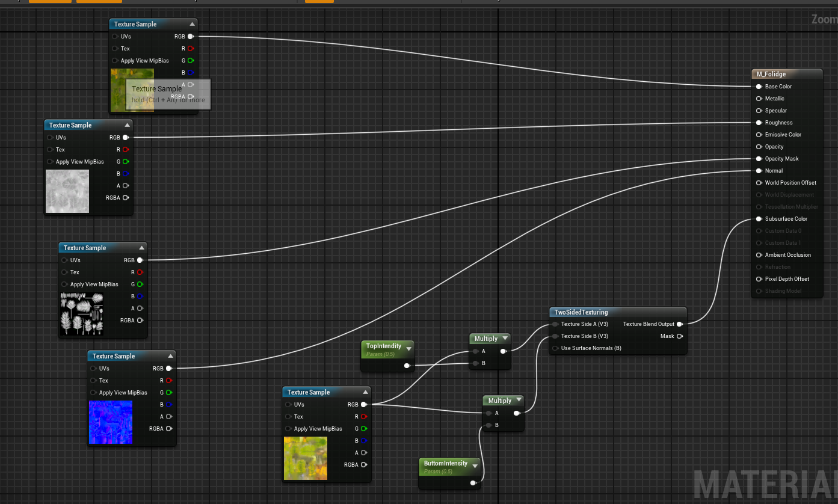The image size is (838, 504).
Task: Click the B input pin on the lower Multiply node
Action: [488, 425]
